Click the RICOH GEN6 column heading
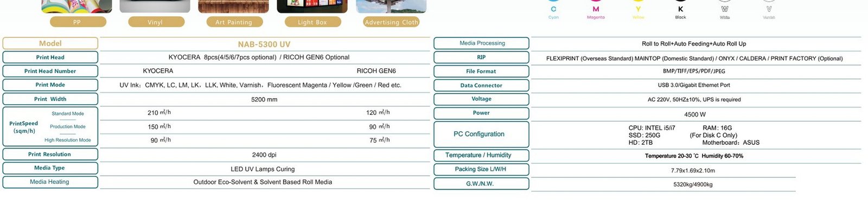This screenshot has height=212, width=868. pyautogui.click(x=376, y=71)
